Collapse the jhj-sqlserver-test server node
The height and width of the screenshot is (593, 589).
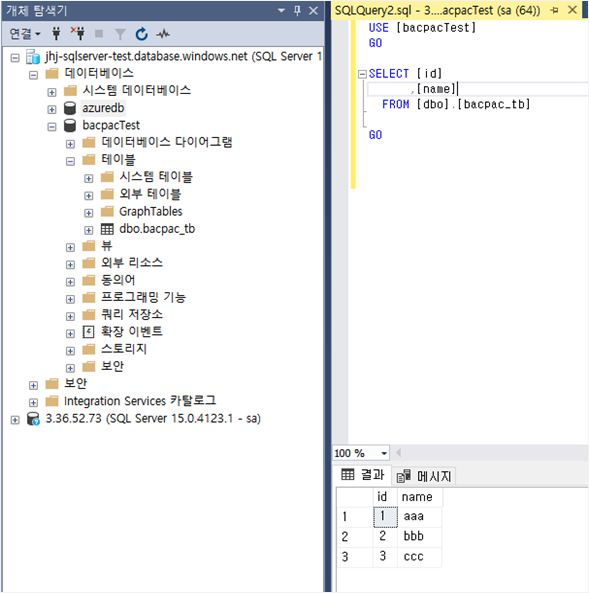(15, 58)
